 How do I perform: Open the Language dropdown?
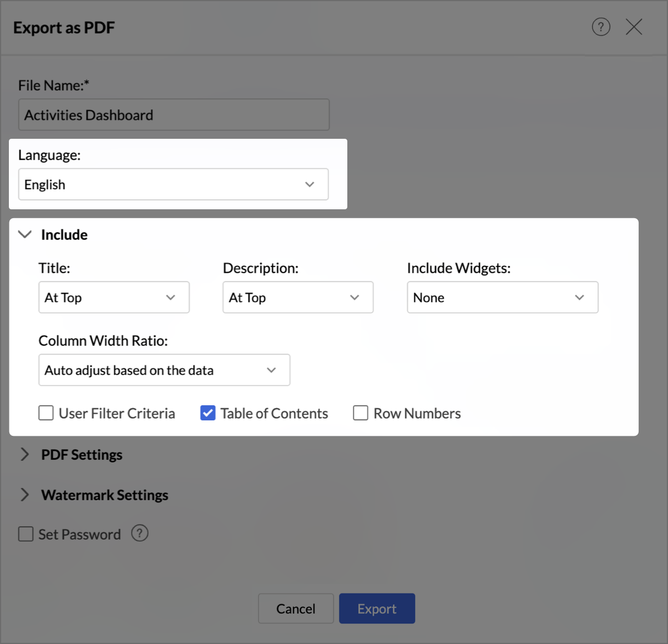tap(173, 184)
